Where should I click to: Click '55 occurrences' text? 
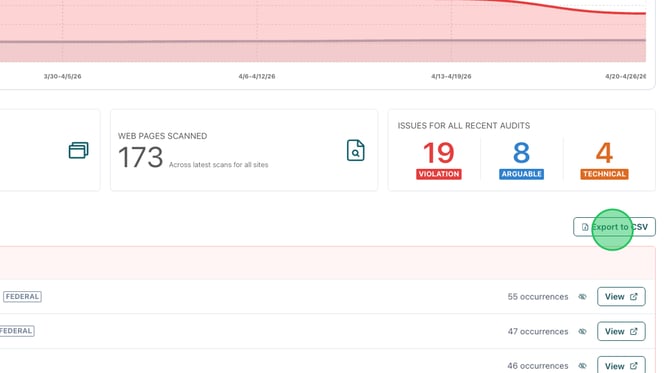click(x=538, y=297)
